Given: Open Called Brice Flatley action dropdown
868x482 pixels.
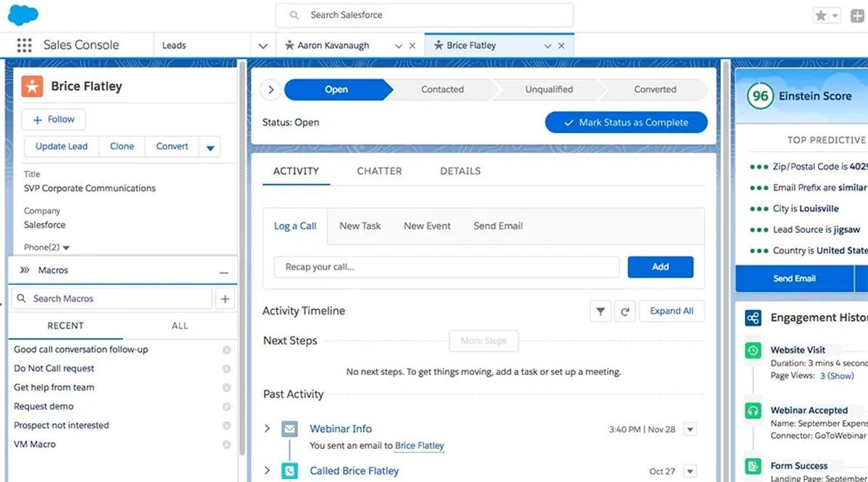Looking at the screenshot, I should coord(690,471).
